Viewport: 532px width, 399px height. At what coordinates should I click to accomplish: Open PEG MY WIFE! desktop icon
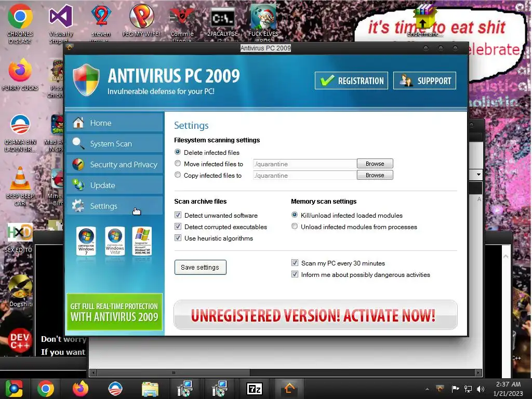click(x=141, y=20)
